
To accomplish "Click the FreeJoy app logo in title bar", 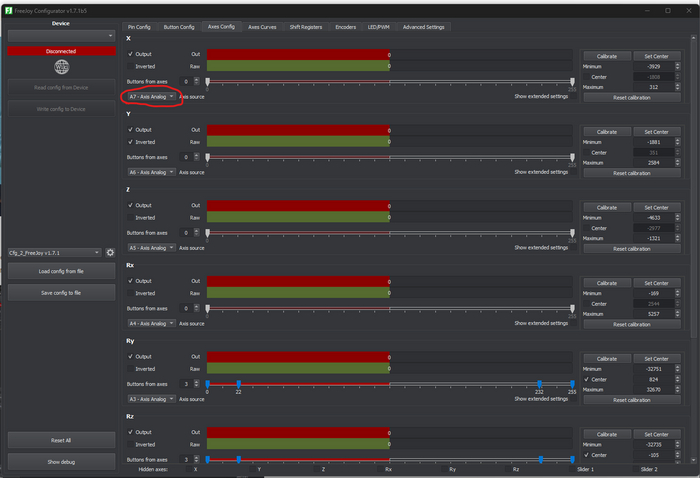I will (x=8, y=10).
